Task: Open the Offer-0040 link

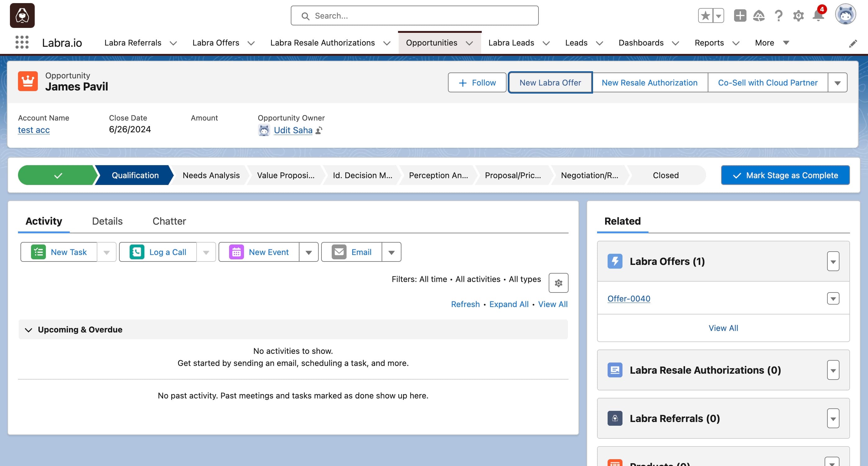Action: (629, 298)
